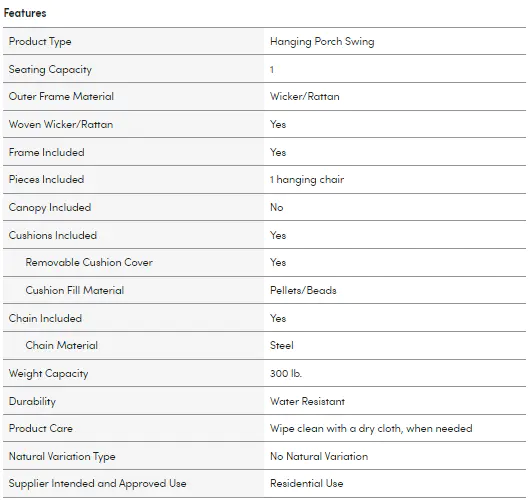Select the Pellets/Beads value
The image size is (529, 500).
click(x=303, y=290)
